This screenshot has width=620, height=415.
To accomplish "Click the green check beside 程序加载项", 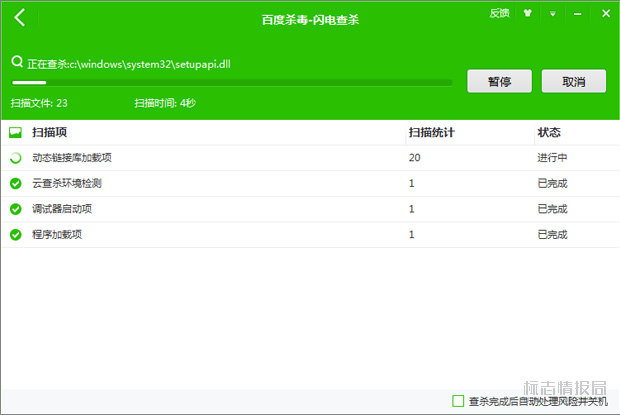I will tap(15, 235).
